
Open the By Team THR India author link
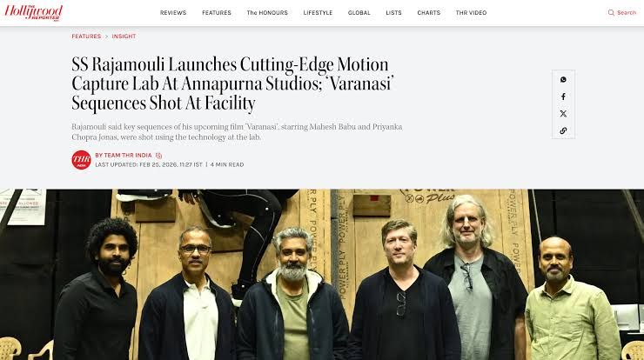pos(124,155)
